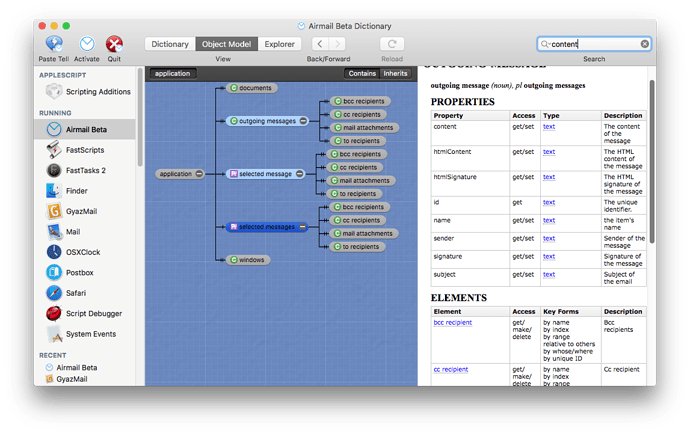The image size is (690, 434).
Task: Select cc recipients under outgoing messages
Action: [358, 114]
